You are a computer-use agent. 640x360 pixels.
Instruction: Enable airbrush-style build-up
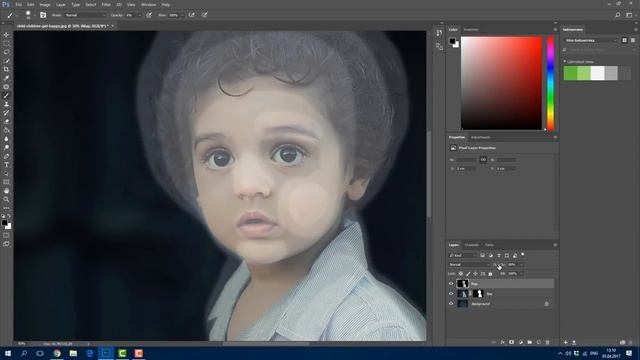(x=191, y=15)
